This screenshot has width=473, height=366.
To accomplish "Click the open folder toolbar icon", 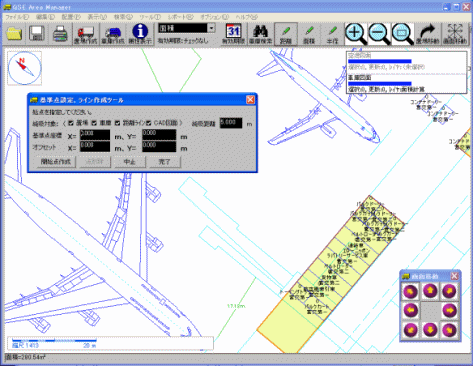I will pos(14,34).
